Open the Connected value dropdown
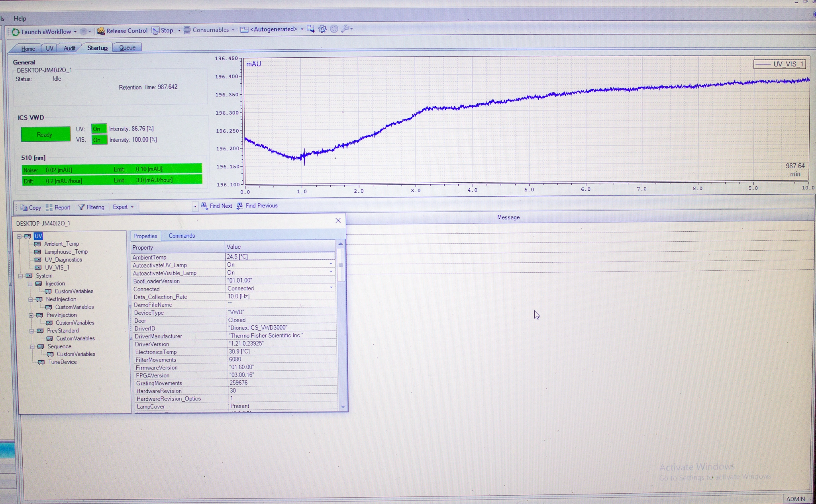Screen dimensions: 816x504 tap(331, 287)
